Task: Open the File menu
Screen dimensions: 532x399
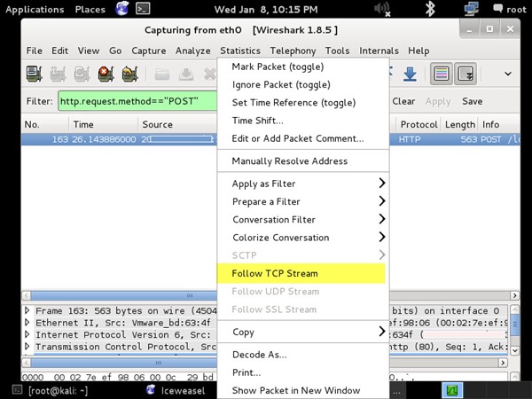Action: tap(35, 51)
